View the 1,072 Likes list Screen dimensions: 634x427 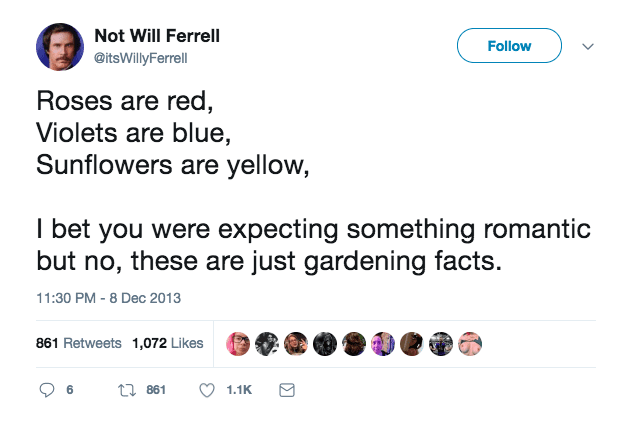(x=168, y=343)
